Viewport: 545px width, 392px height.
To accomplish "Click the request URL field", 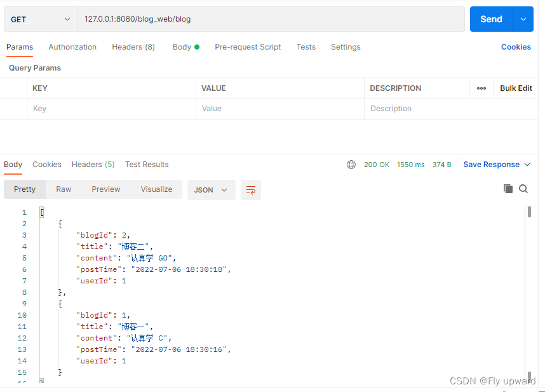I will (x=254, y=19).
